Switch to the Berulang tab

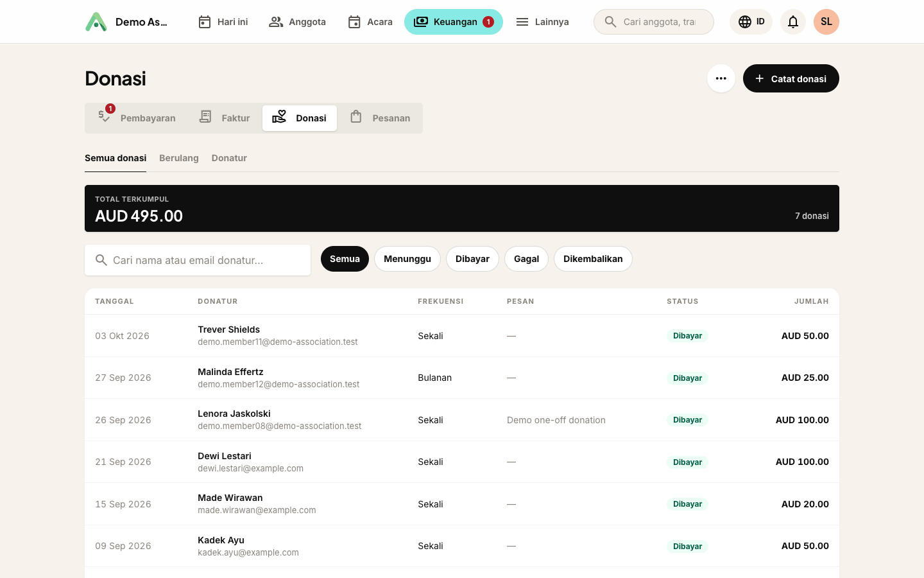(x=179, y=158)
